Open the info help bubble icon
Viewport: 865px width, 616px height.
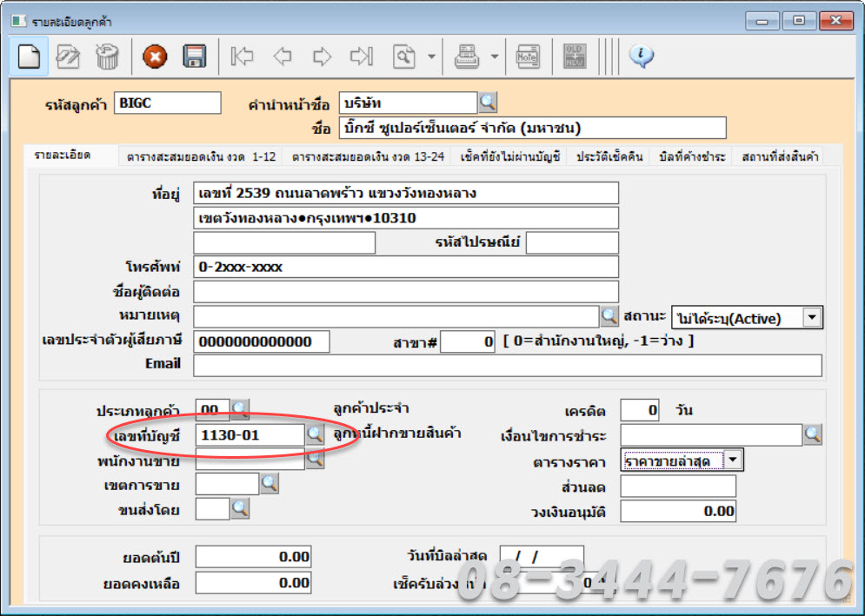[x=641, y=56]
